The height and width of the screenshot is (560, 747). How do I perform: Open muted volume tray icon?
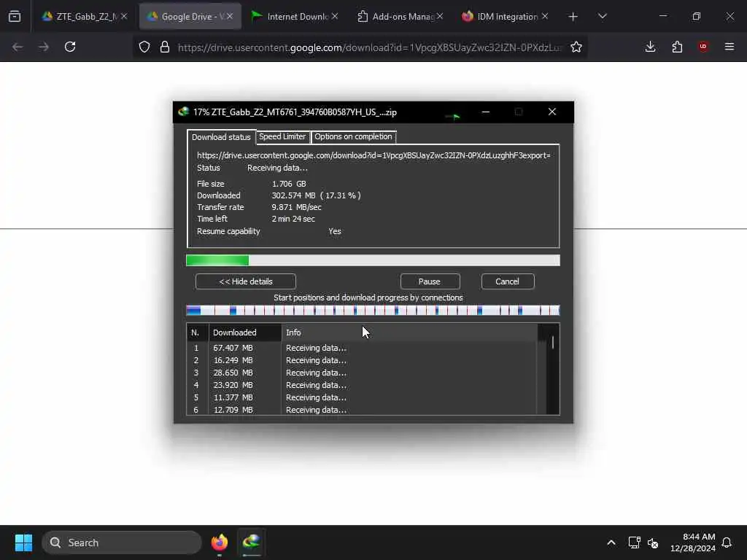click(653, 542)
